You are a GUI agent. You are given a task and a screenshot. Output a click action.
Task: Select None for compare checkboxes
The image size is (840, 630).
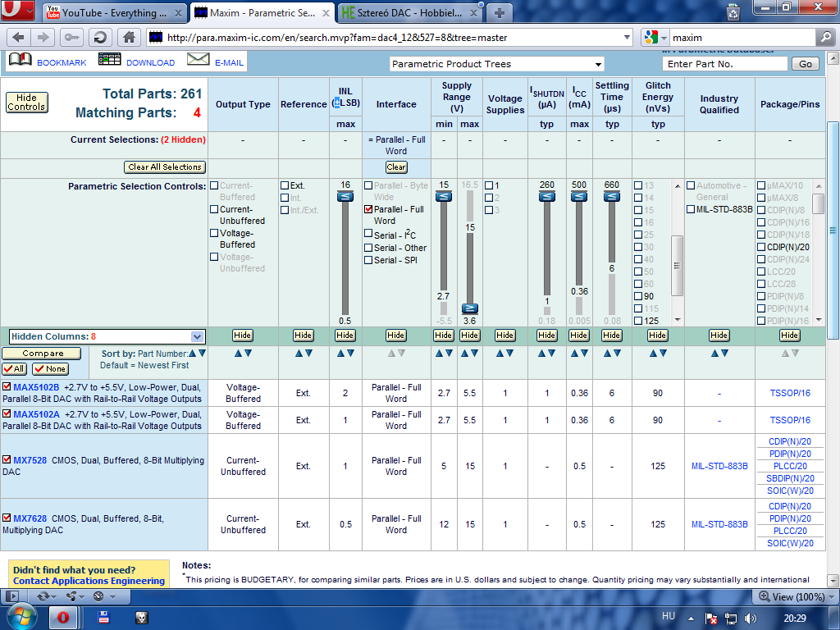50,368
